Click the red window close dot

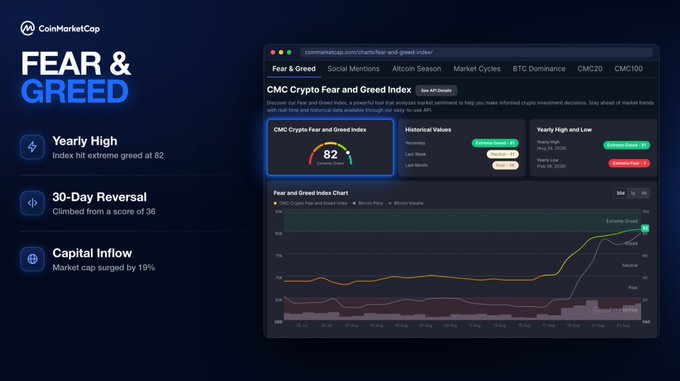tap(273, 52)
